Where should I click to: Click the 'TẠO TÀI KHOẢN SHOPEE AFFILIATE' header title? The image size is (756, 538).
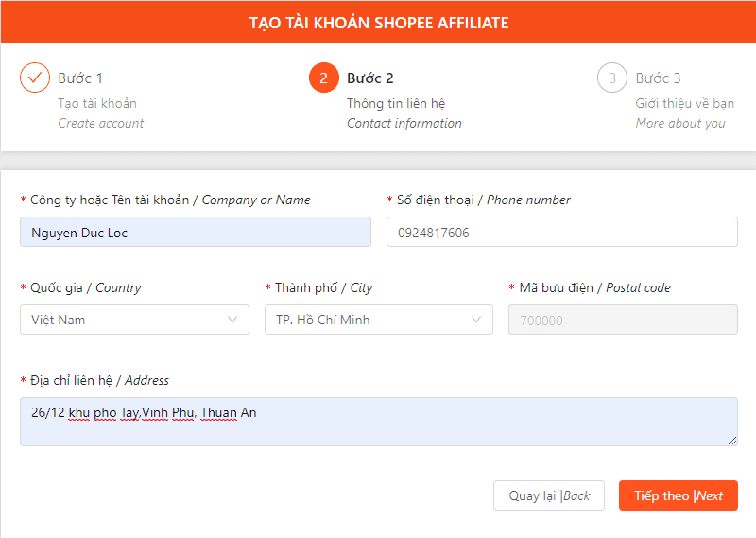coord(379,23)
